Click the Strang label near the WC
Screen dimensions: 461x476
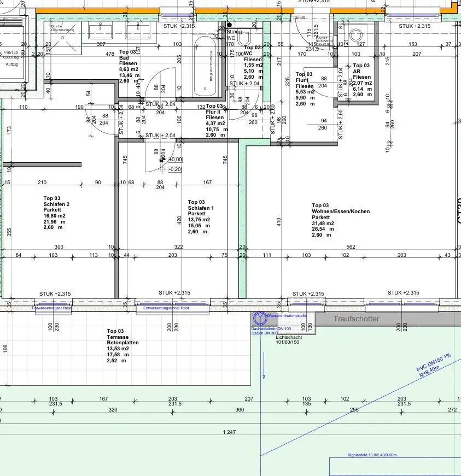pos(234,32)
